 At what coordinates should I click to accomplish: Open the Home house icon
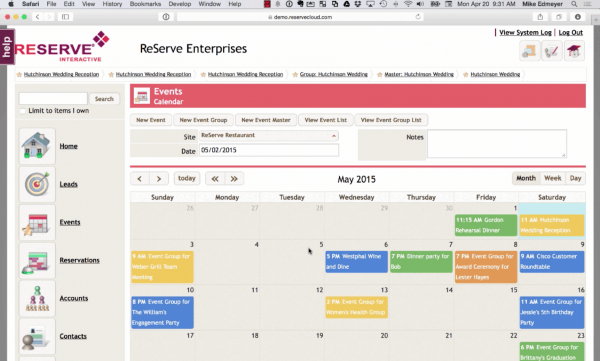(37, 146)
